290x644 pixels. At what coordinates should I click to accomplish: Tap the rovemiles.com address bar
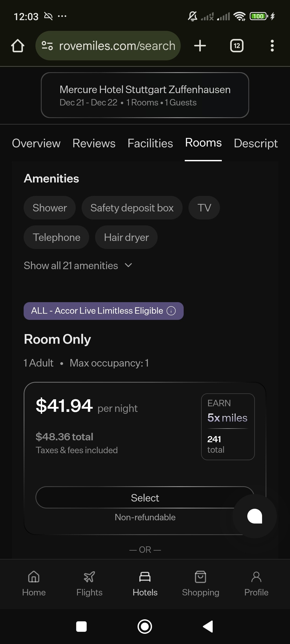coord(117,46)
